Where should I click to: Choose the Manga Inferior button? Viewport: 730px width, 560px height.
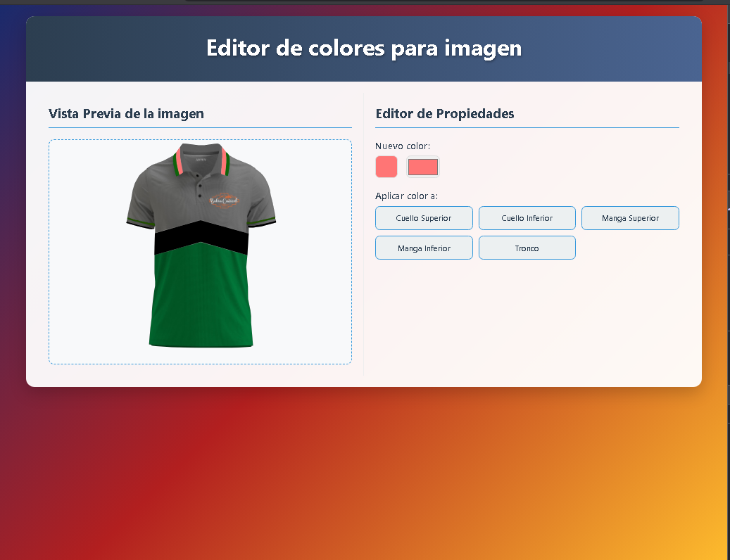424,248
